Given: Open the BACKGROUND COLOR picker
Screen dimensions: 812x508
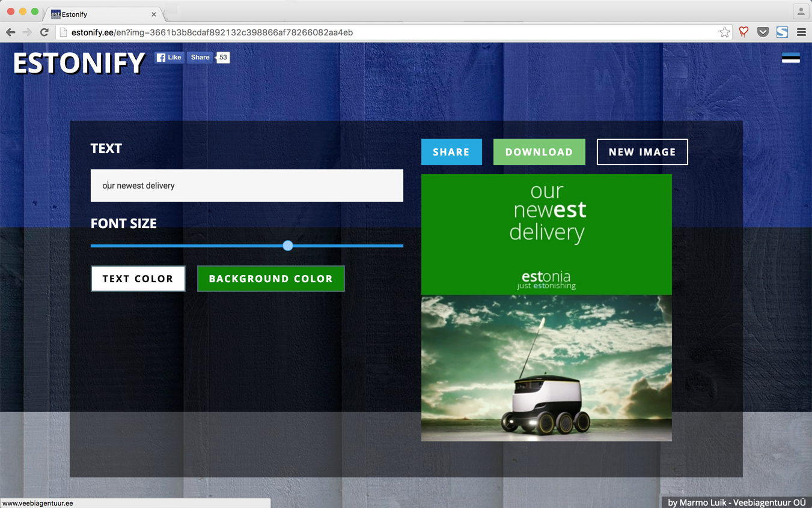Looking at the screenshot, I should 271,279.
